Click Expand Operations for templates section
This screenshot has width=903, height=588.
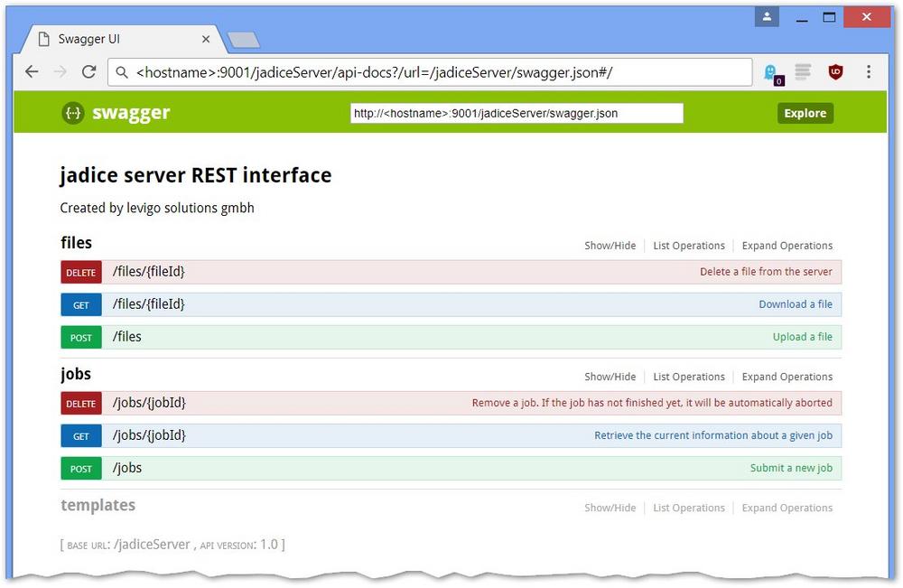point(787,508)
